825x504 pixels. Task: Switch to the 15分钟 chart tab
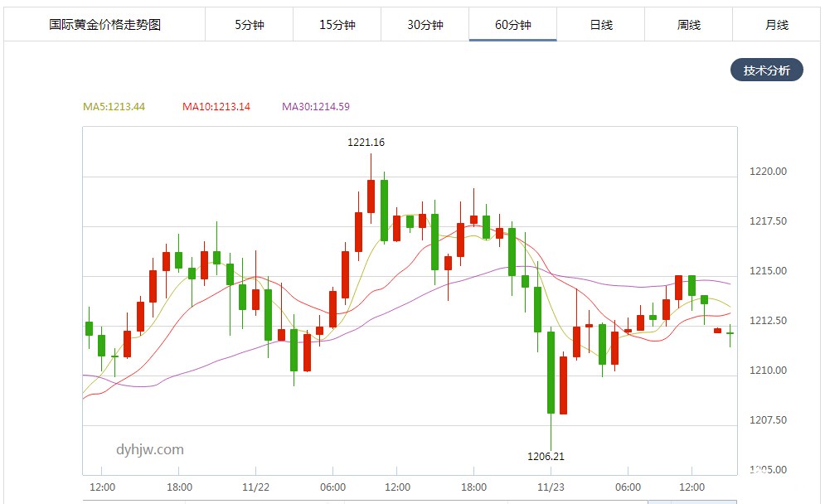[x=337, y=25]
